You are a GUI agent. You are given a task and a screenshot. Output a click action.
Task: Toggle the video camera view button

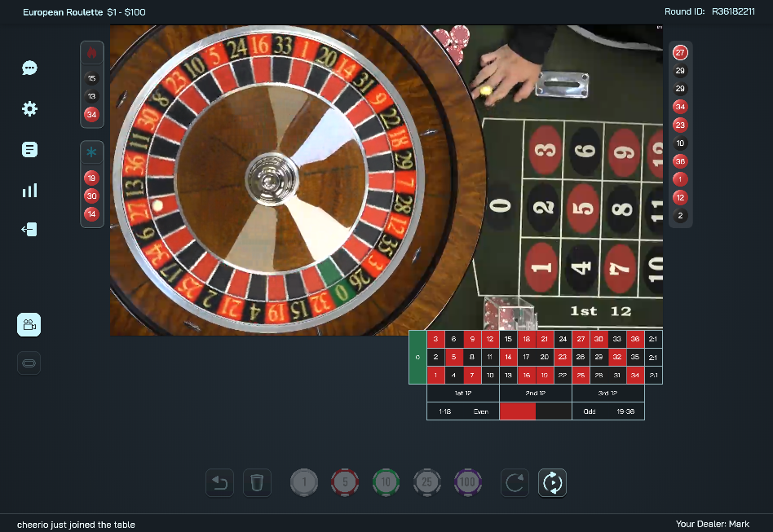coord(29,324)
